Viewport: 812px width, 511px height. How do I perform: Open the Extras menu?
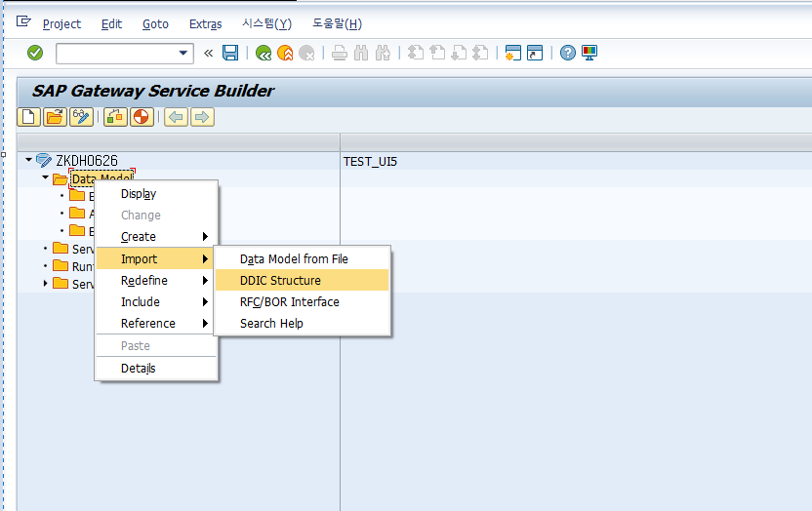coord(205,23)
